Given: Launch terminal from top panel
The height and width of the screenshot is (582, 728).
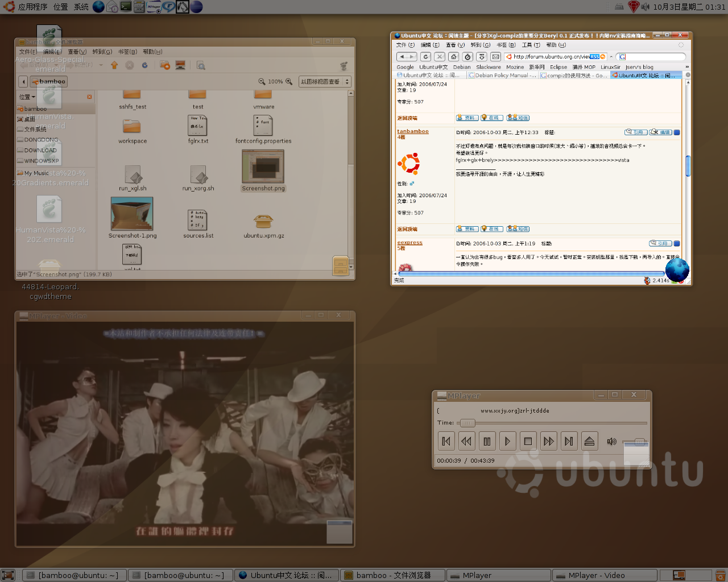Looking at the screenshot, I should click(126, 7).
